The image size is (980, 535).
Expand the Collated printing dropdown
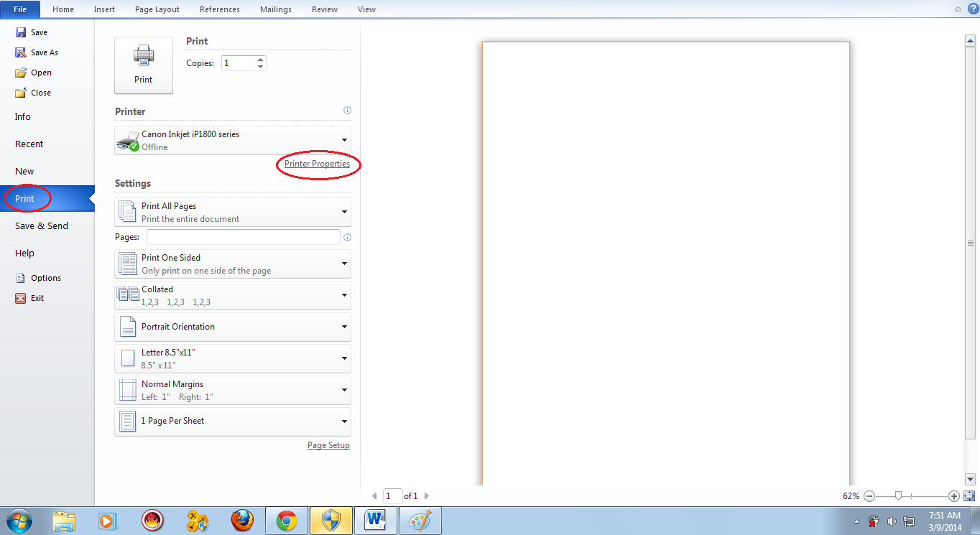(344, 295)
